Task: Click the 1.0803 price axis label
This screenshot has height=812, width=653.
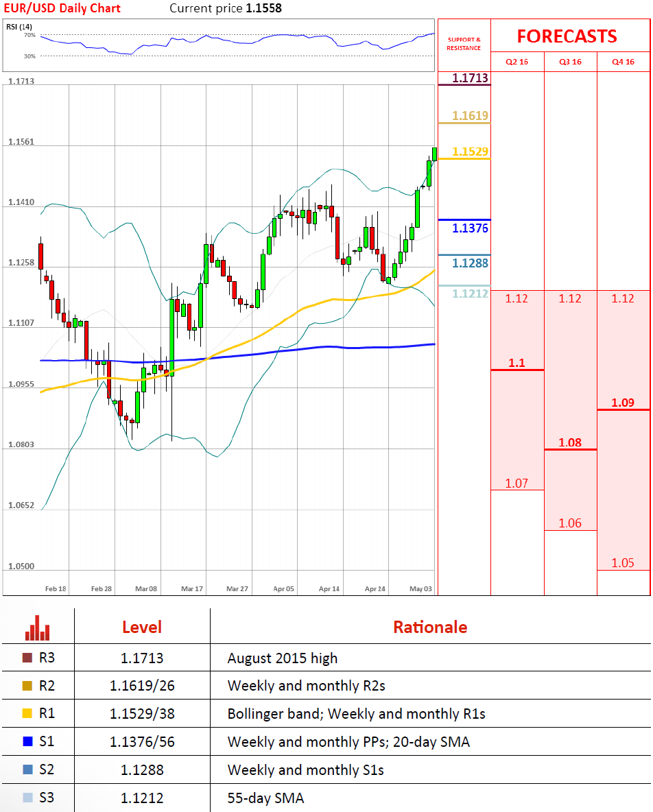Action: point(21,444)
